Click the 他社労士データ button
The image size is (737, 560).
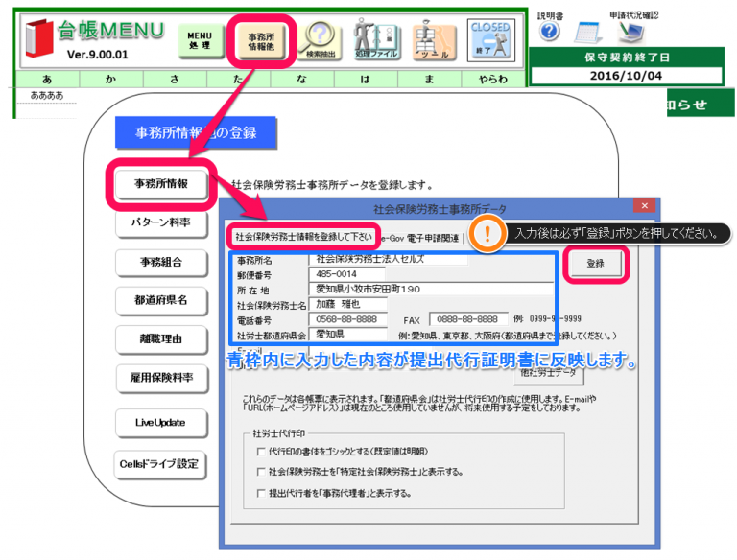pyautogui.click(x=549, y=373)
